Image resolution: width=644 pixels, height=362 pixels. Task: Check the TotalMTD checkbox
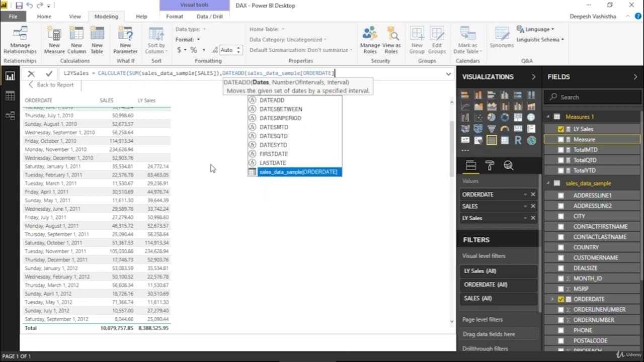(x=561, y=150)
